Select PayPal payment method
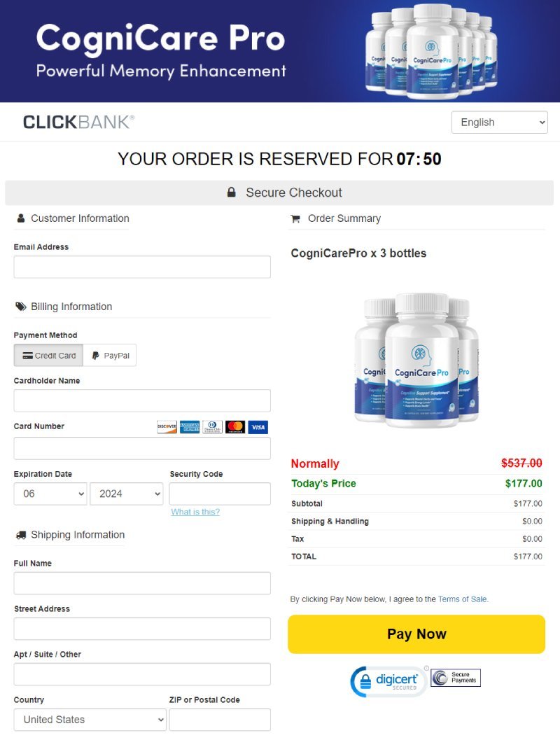This screenshot has width=560, height=747. [110, 356]
